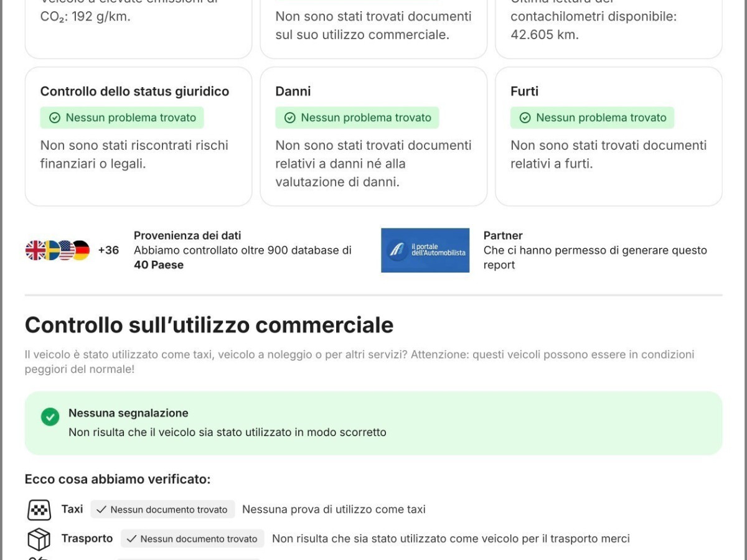The image size is (747, 560).
Task: Click the green Nessuna segnalazione banner
Action: (374, 423)
